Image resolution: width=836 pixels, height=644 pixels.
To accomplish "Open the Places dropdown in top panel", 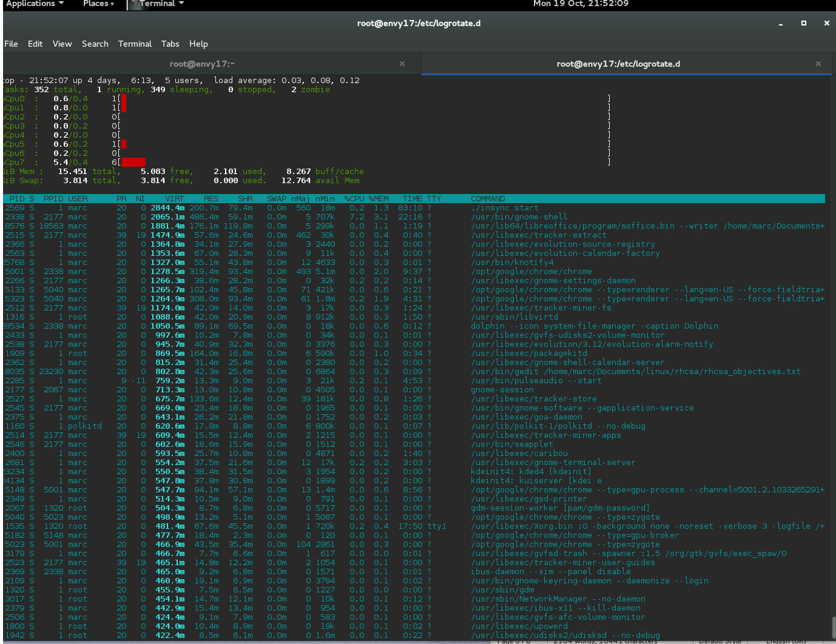I will pos(98,4).
